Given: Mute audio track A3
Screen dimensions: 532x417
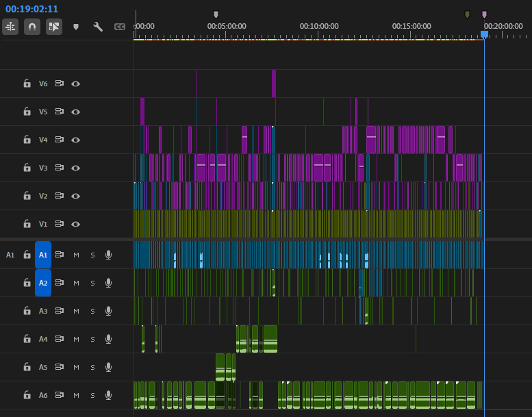Looking at the screenshot, I should pos(76,311).
